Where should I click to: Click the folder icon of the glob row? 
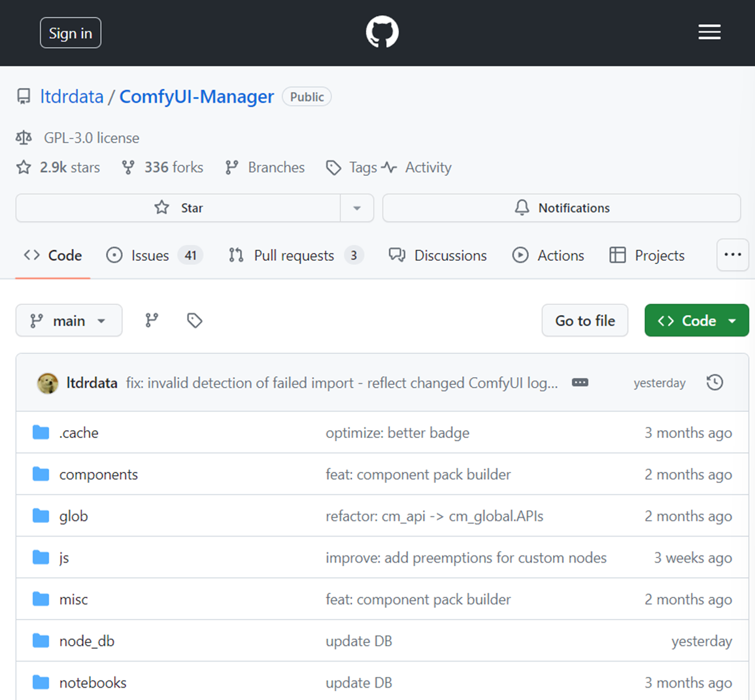41,516
